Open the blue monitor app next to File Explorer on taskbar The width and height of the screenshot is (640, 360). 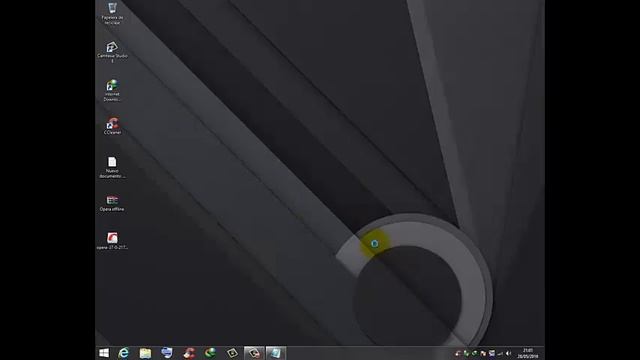167,353
